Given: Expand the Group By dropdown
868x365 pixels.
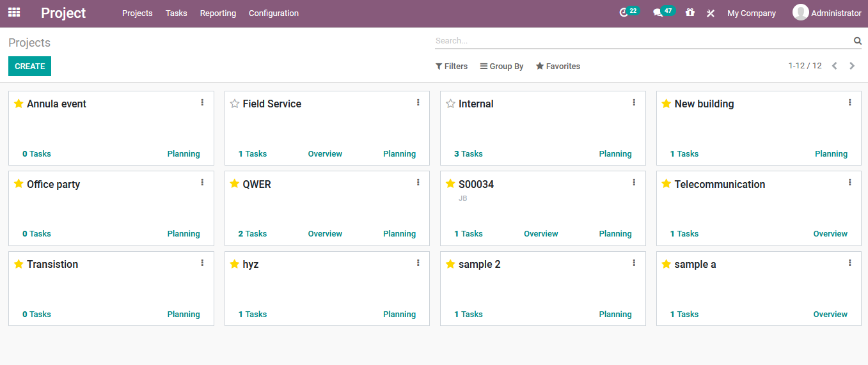Looking at the screenshot, I should [x=501, y=66].
